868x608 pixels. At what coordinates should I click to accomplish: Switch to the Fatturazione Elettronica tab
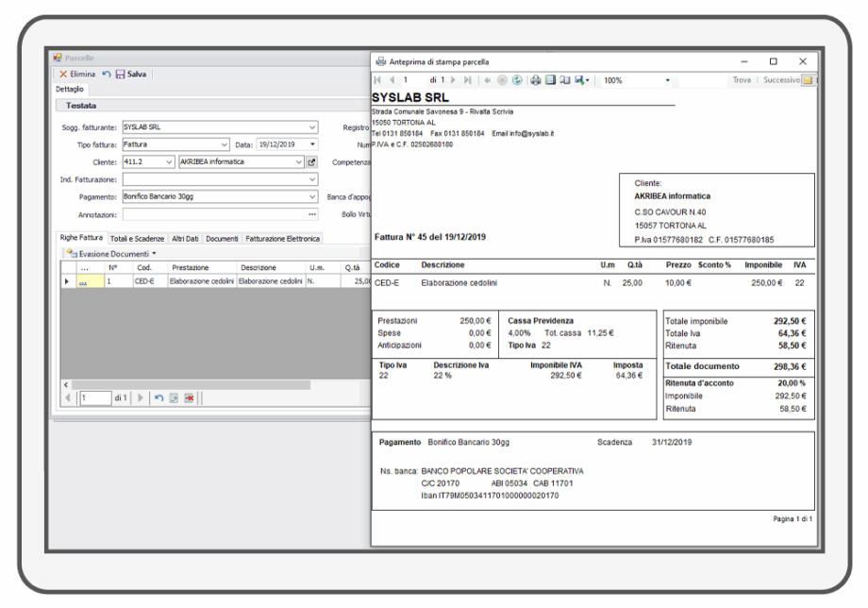pos(282,239)
